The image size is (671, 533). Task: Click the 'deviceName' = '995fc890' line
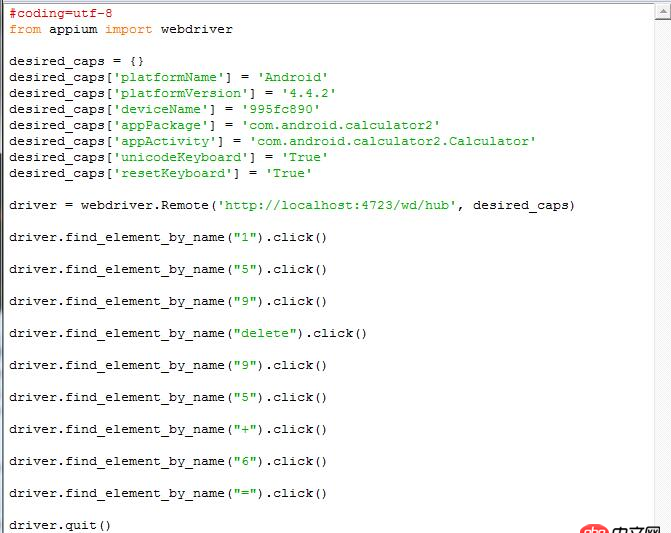pos(164,110)
